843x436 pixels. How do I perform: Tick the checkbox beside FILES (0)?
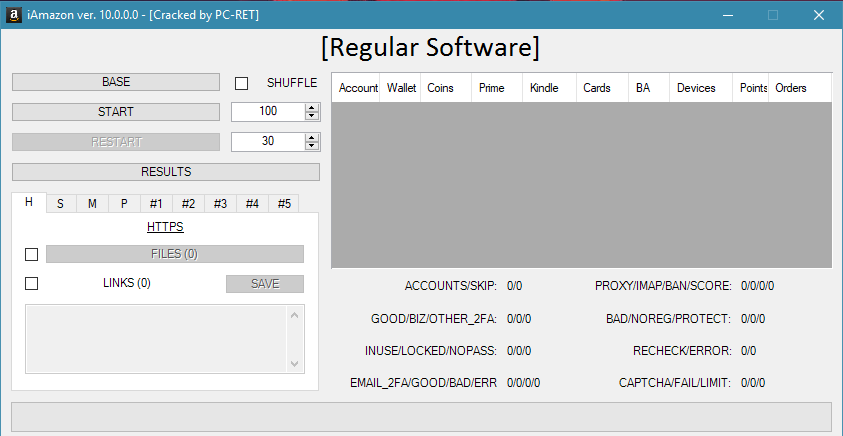[x=32, y=254]
